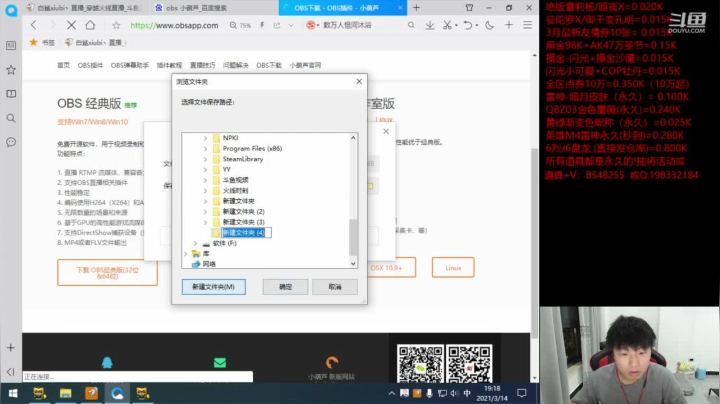This screenshot has width=720, height=404.
Task: Click the 新建文件夹 (4) rename field
Action: (x=246, y=233)
